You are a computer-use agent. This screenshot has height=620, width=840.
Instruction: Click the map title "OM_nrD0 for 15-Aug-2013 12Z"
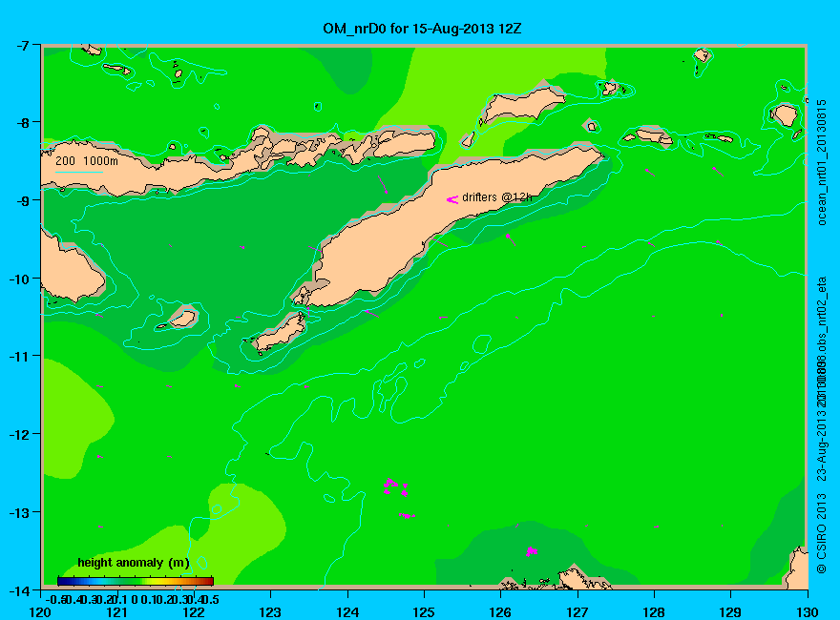point(422,29)
